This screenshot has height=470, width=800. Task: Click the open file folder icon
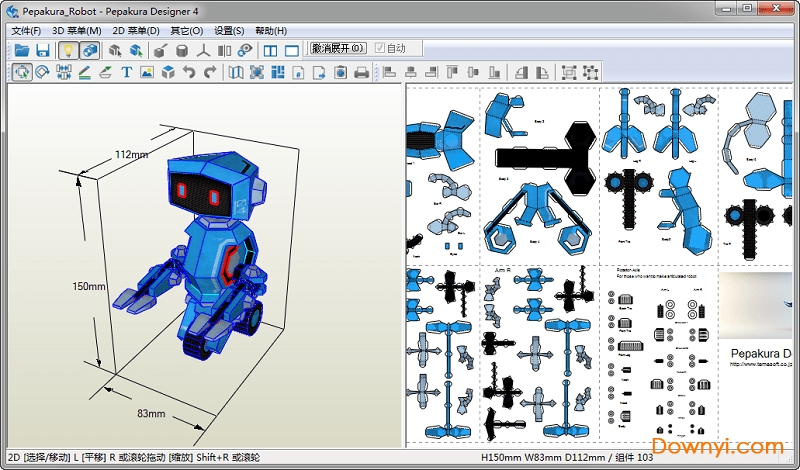click(x=21, y=50)
